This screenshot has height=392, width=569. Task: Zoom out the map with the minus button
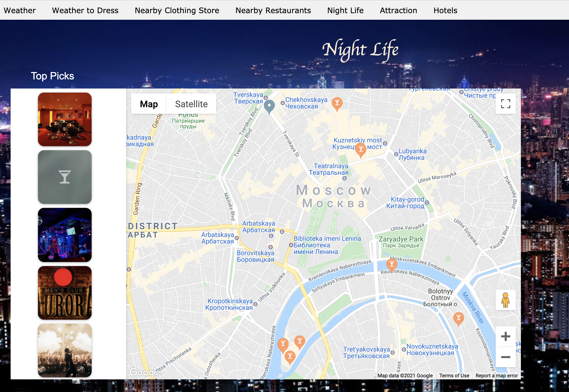pos(505,357)
